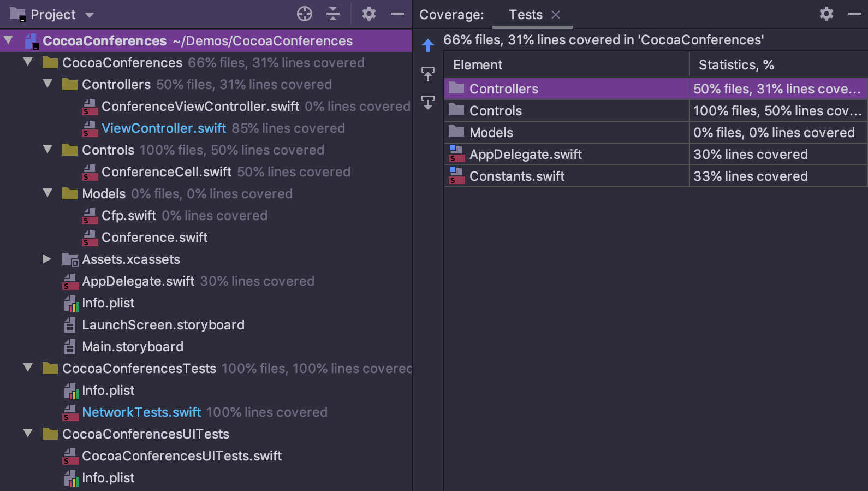
Task: Click Constants.swift file icon in coverage table
Action: tap(456, 176)
